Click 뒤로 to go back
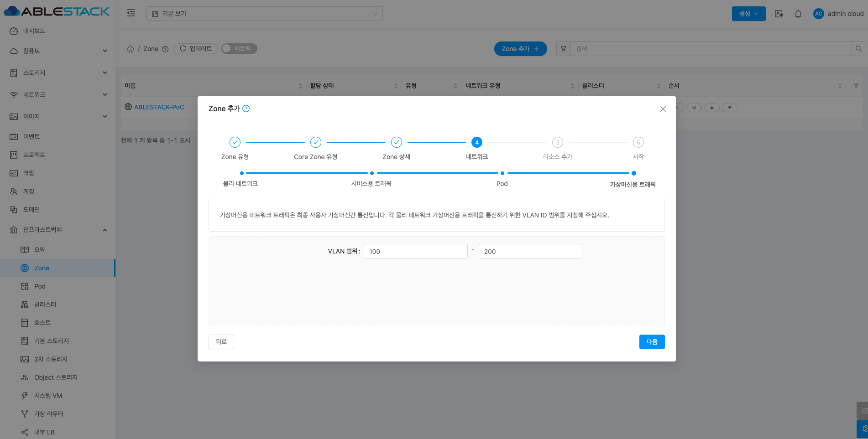 pyautogui.click(x=221, y=342)
